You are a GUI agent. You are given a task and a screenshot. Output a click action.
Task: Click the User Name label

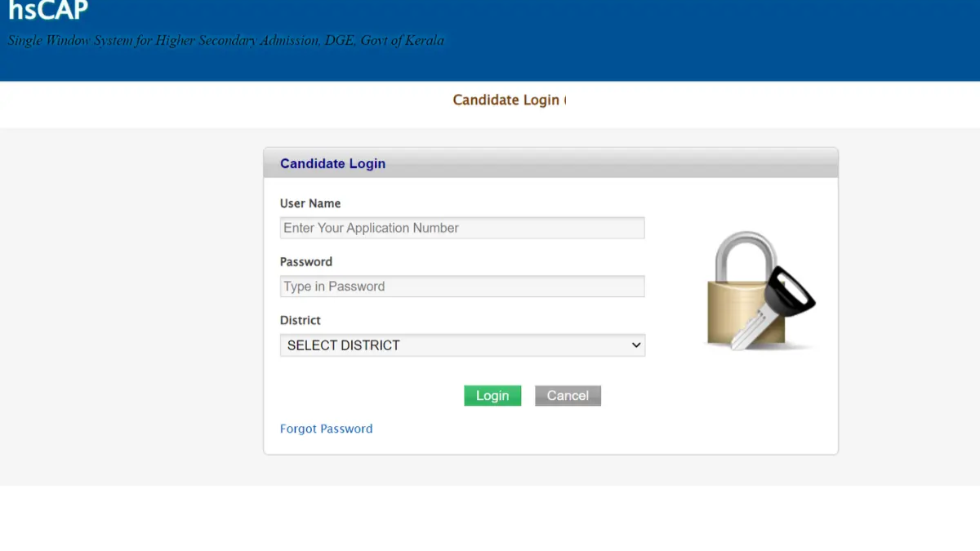coord(310,203)
